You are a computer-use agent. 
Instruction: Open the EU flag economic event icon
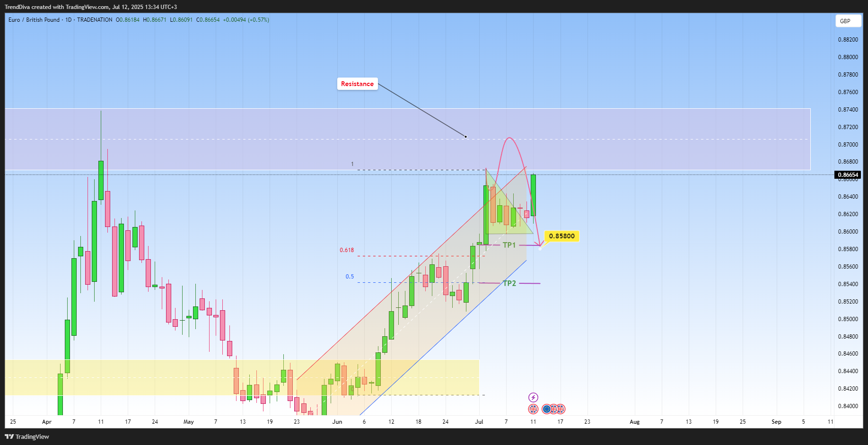coord(547,409)
